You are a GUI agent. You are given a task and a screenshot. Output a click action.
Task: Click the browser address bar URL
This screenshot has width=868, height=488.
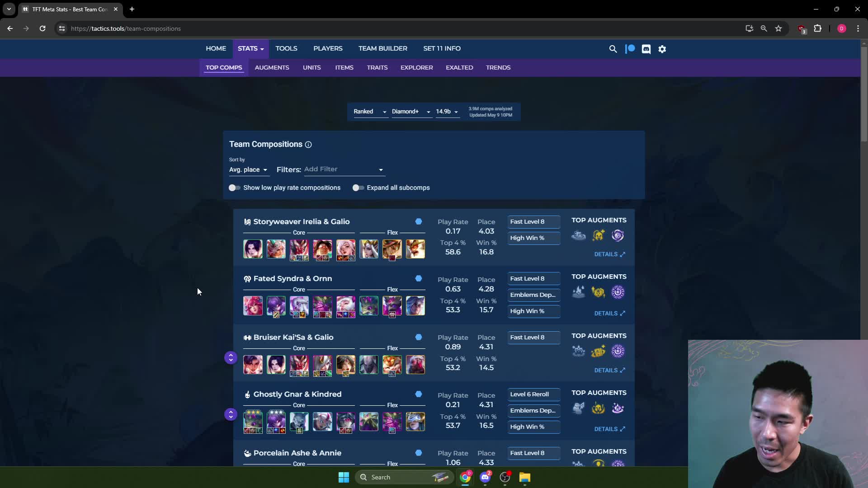(x=126, y=28)
